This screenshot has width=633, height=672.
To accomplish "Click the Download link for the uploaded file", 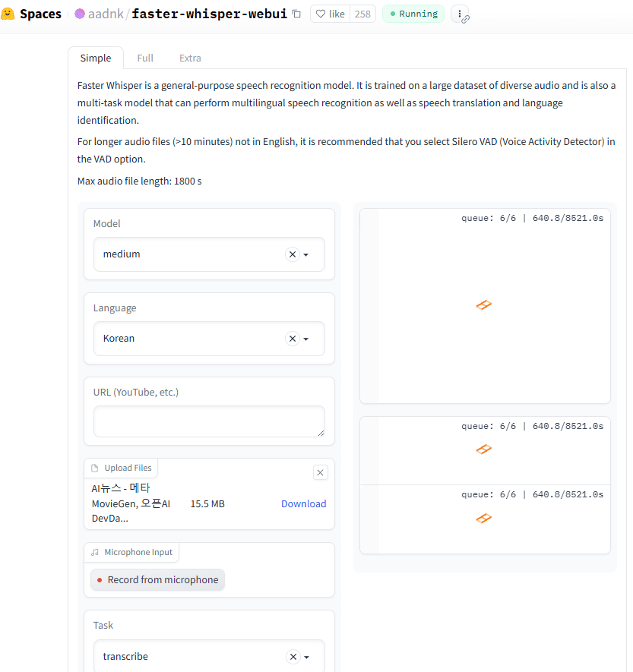I will click(x=304, y=503).
